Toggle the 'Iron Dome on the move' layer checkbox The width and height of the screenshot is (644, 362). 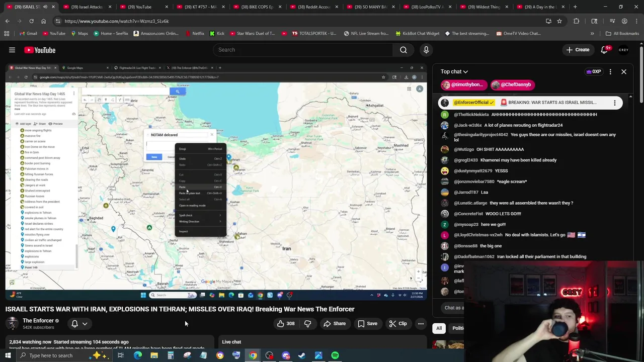pyautogui.click(x=22, y=147)
